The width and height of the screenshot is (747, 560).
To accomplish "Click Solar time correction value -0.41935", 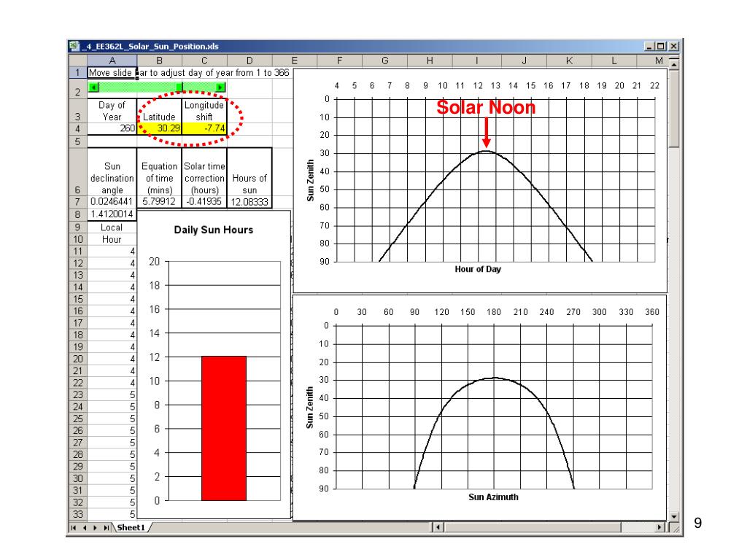I will (x=204, y=202).
